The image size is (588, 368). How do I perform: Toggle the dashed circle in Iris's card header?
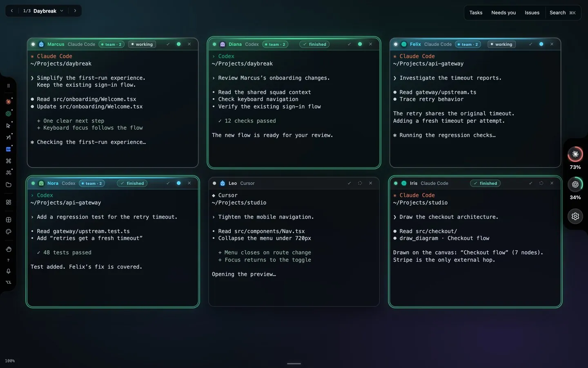[541, 183]
